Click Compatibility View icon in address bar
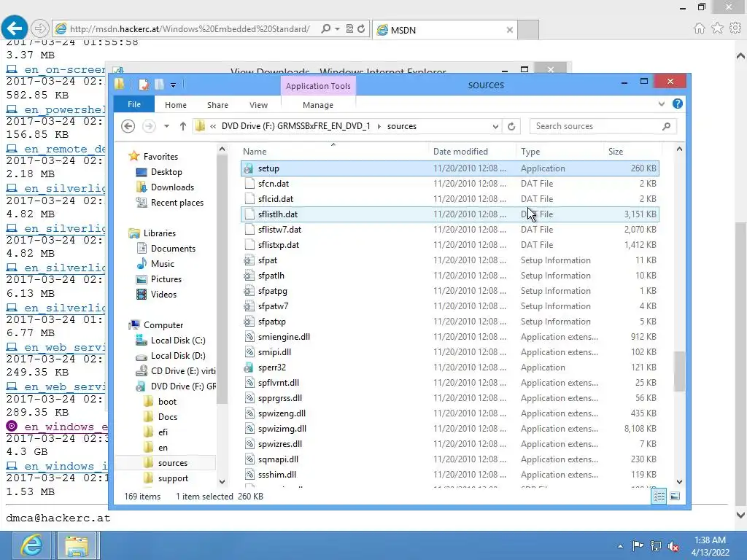 [x=349, y=29]
